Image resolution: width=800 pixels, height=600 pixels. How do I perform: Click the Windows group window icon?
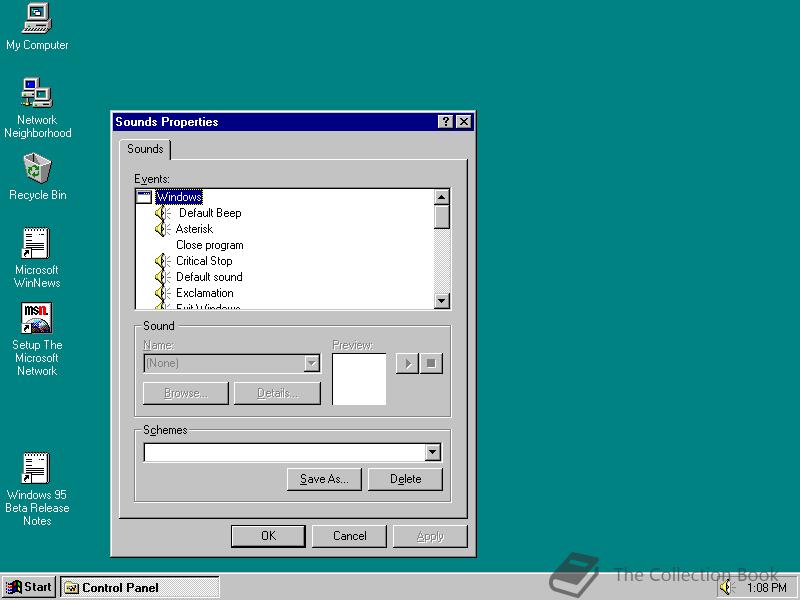144,197
